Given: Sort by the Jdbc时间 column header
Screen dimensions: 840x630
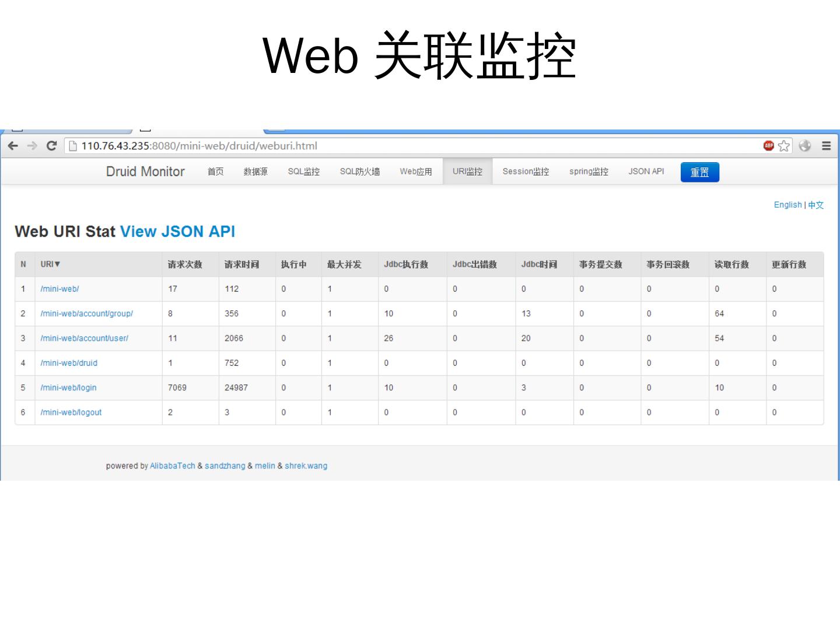Looking at the screenshot, I should (x=545, y=264).
